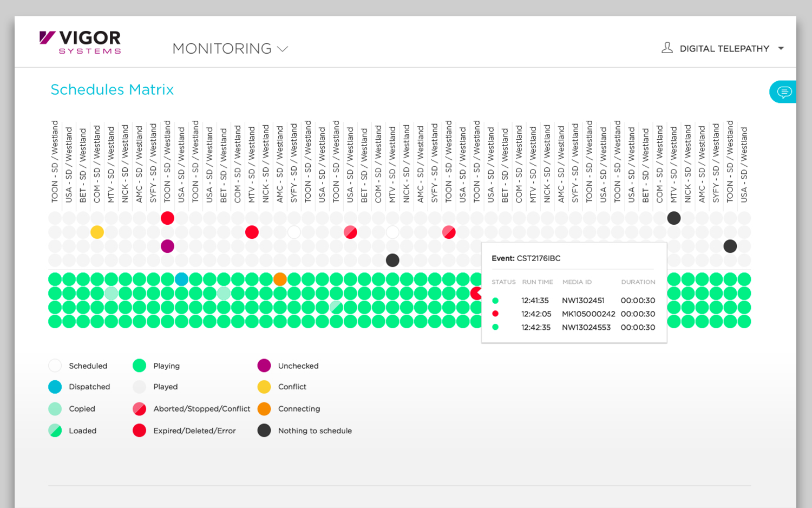Click the DIGITAL TELEPATHY user name
Viewport: 812px width, 508px height.
[x=724, y=49]
